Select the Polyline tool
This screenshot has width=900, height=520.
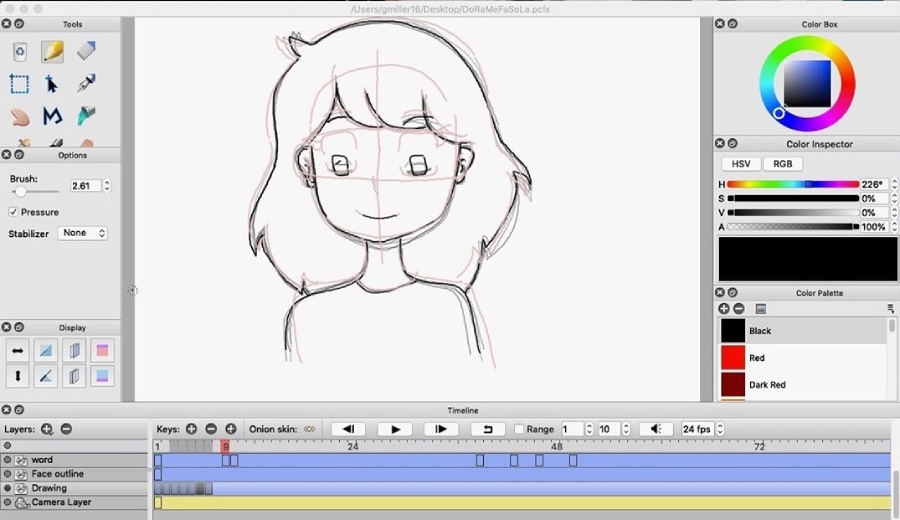(x=52, y=116)
